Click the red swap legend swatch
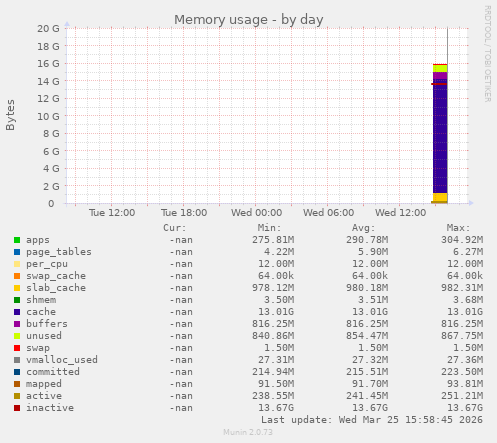The image size is (497, 443). tap(17, 348)
